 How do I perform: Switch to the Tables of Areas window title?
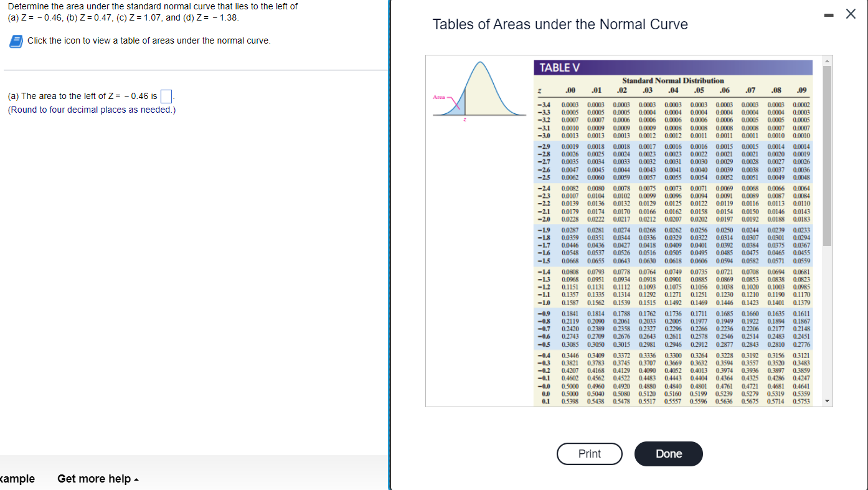click(x=560, y=24)
